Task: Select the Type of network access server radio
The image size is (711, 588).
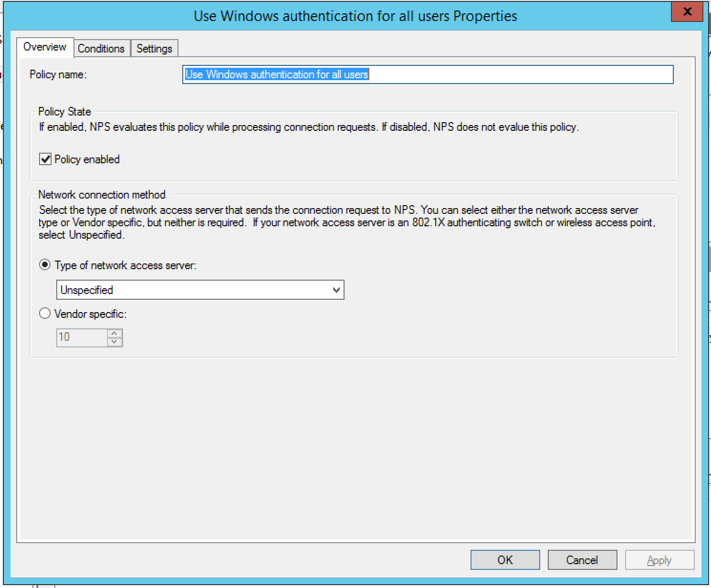Action: 45,265
